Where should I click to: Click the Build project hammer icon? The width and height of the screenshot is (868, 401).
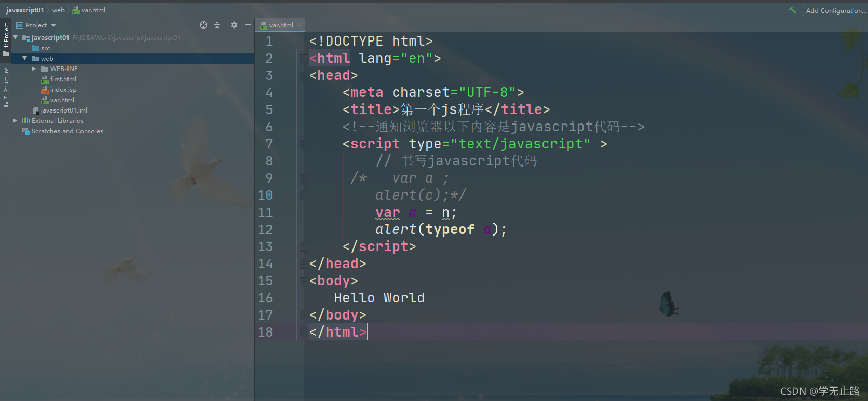tap(792, 10)
